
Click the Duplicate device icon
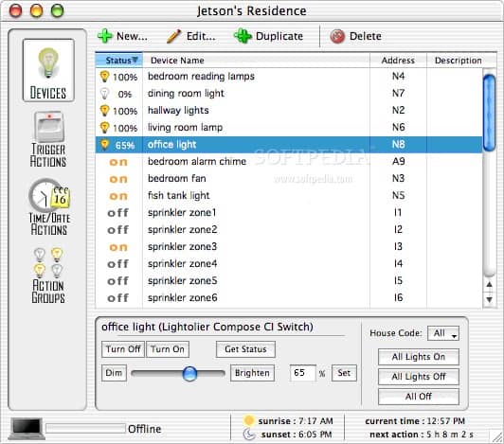tap(243, 36)
